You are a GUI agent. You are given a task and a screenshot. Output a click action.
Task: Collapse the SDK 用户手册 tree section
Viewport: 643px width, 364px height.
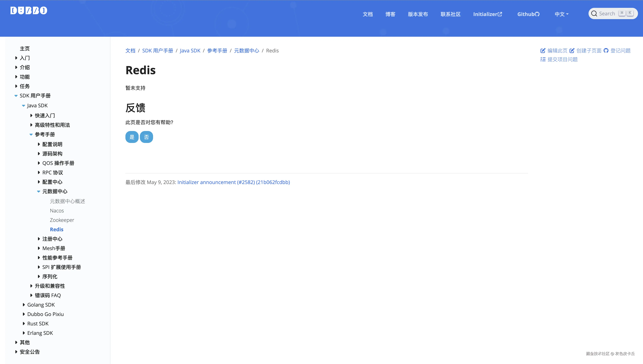[x=16, y=96]
